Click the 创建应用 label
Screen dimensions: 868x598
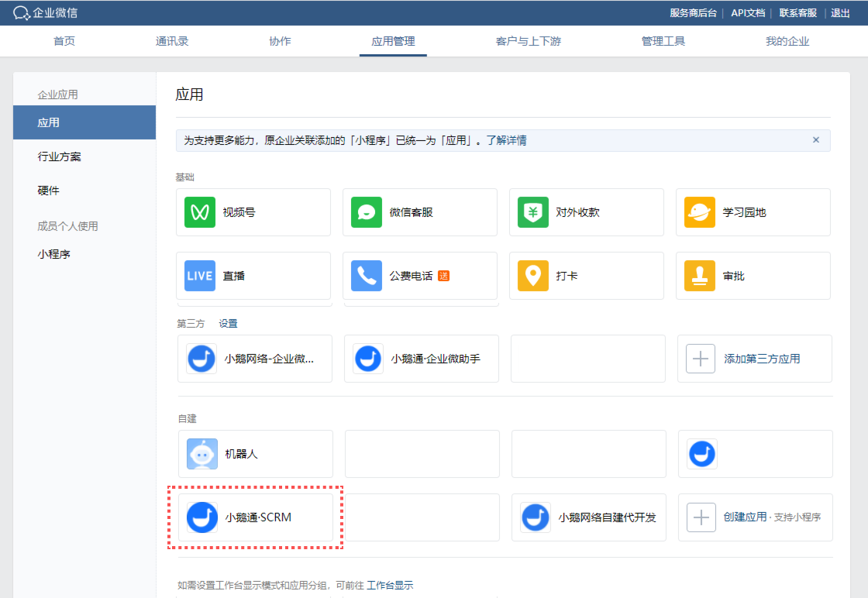pos(745,517)
